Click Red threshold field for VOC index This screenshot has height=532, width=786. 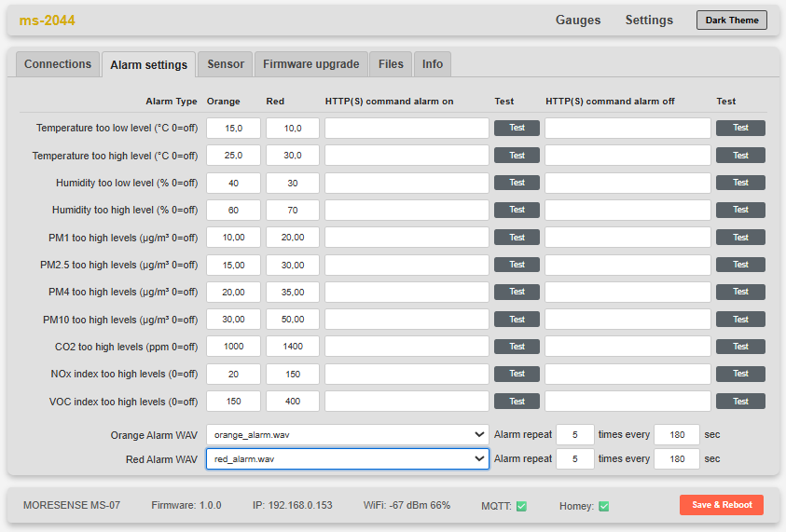[292, 402]
